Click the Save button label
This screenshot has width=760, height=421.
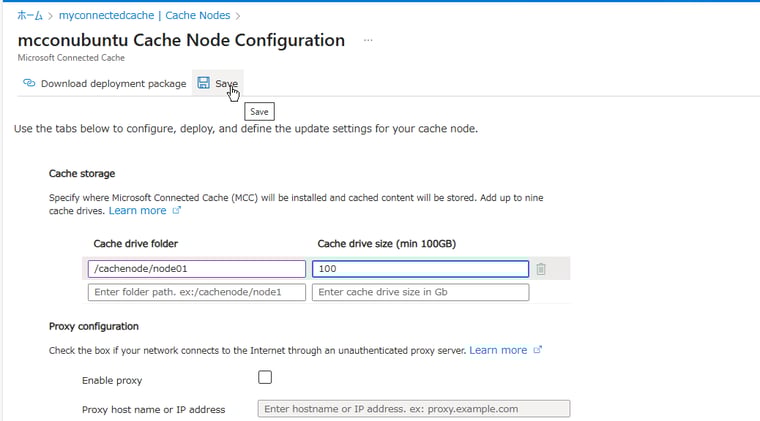[226, 83]
